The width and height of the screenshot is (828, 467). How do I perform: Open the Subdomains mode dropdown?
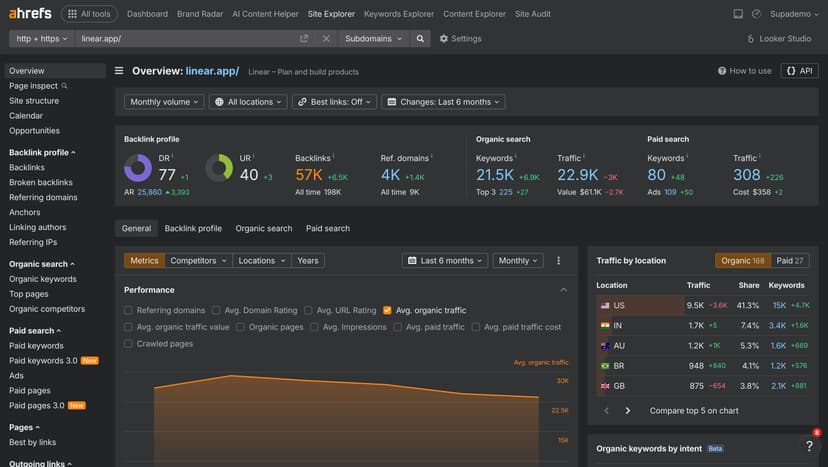pos(373,39)
